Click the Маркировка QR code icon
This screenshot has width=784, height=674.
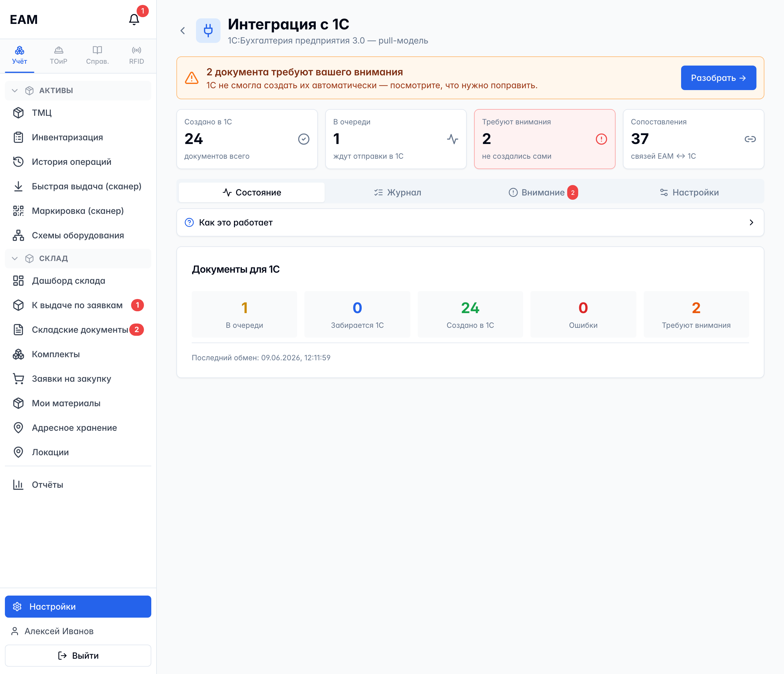pyautogui.click(x=18, y=211)
